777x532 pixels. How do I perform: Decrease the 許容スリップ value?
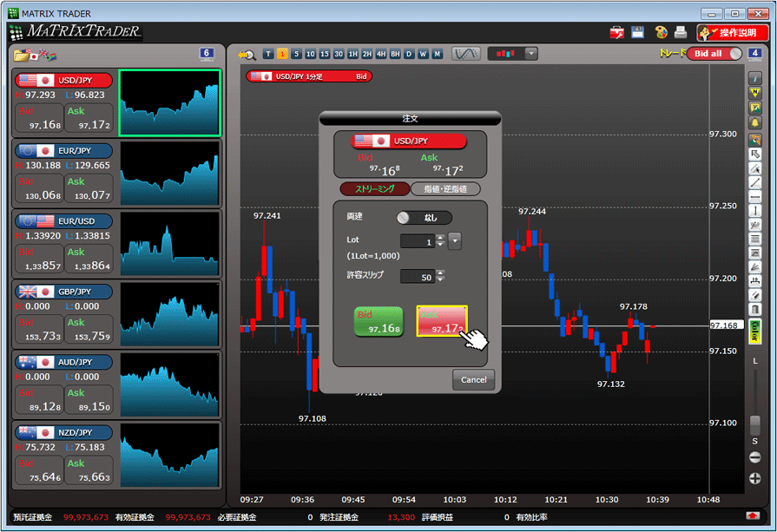tap(440, 279)
